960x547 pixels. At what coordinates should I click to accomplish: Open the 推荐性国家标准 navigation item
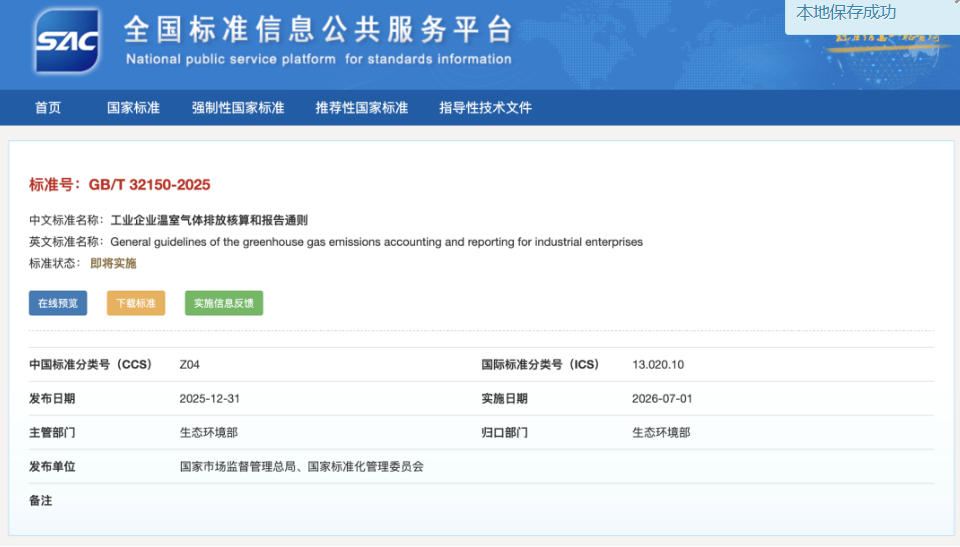coord(361,108)
